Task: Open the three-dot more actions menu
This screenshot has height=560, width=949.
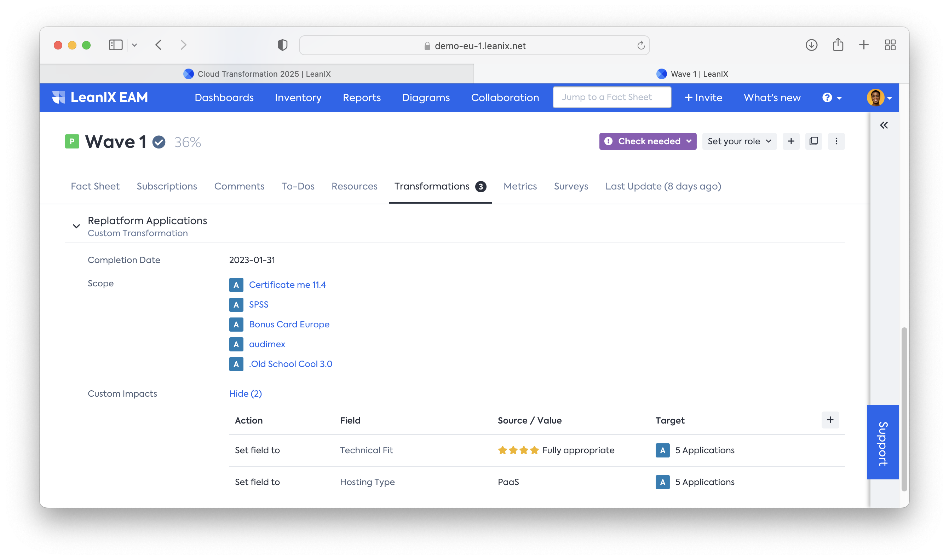Action: (836, 141)
